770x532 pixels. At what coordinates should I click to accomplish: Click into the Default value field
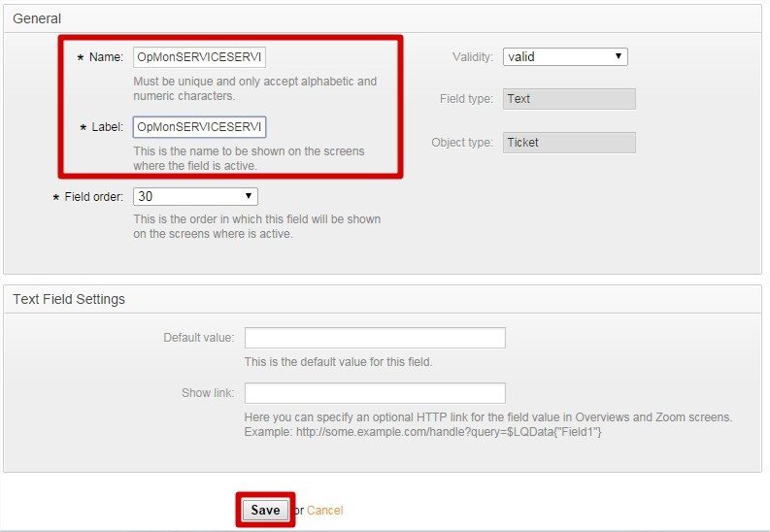click(x=375, y=338)
